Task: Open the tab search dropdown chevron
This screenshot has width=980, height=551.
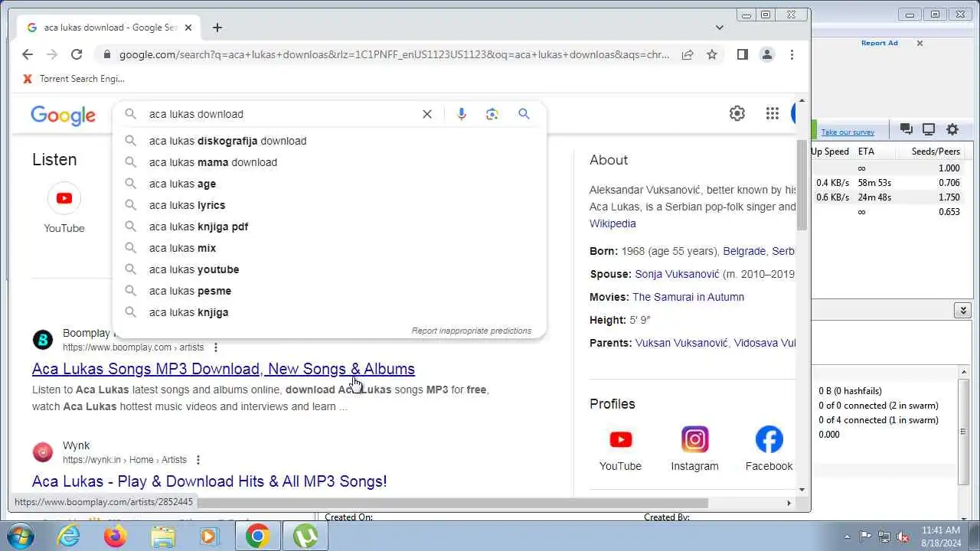Action: pos(720,28)
